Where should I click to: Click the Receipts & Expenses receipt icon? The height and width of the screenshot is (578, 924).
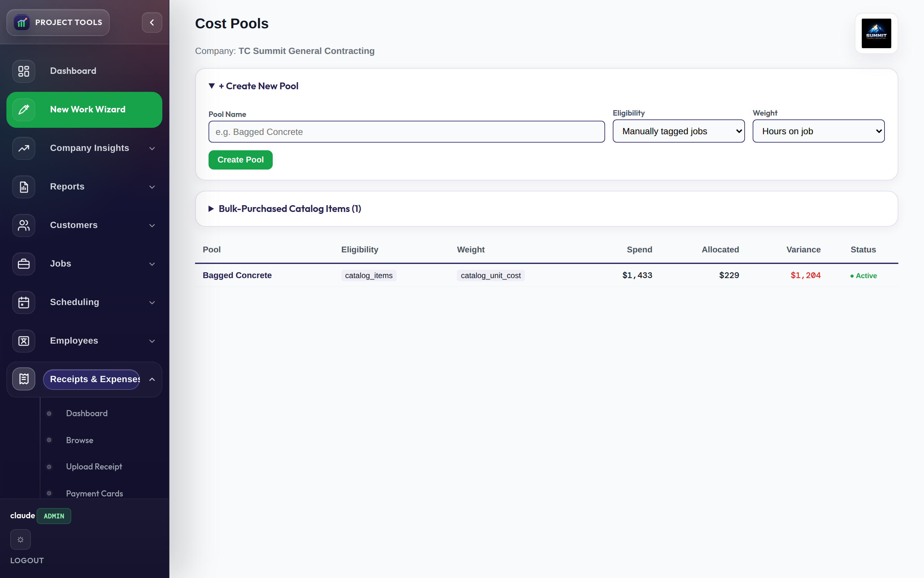pos(24,379)
